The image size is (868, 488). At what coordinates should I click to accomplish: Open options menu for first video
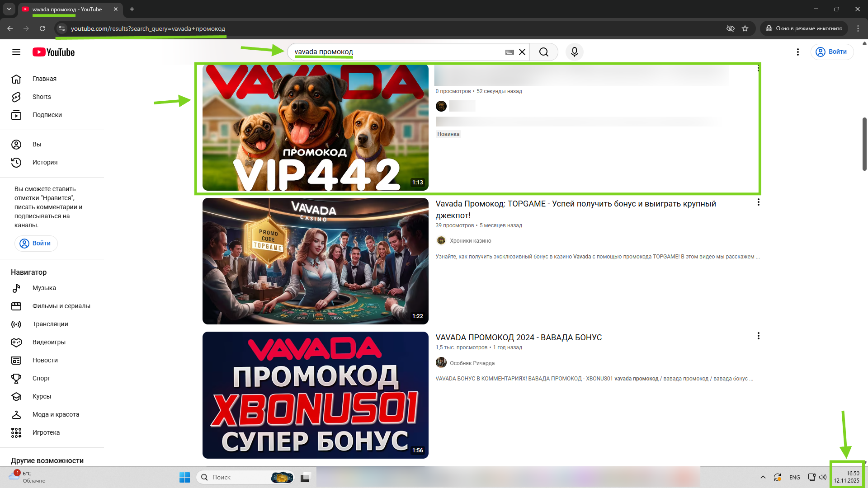tap(758, 68)
